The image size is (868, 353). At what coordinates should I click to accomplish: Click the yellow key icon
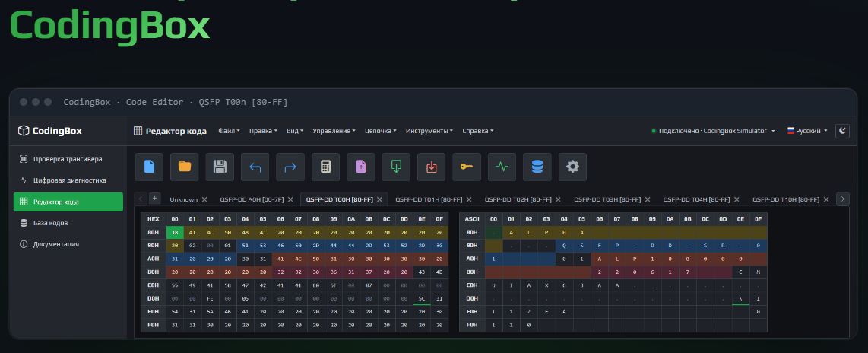click(467, 167)
